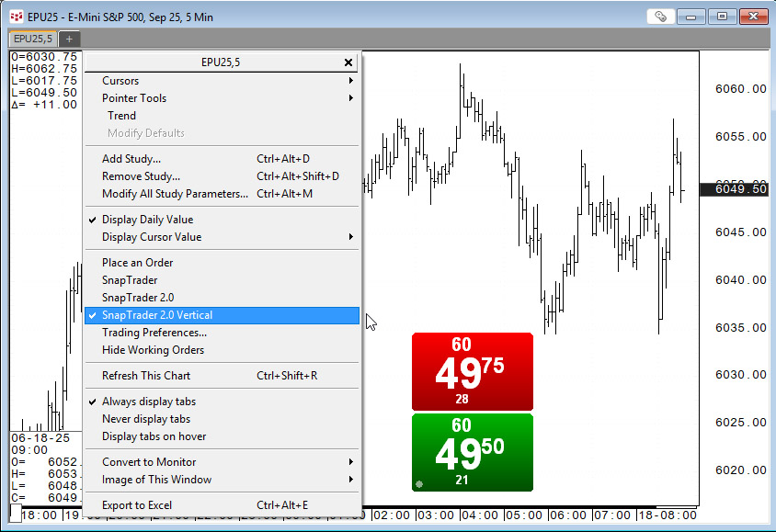
Task: Enable SnapTrader 2.0 option
Action: 223,298
